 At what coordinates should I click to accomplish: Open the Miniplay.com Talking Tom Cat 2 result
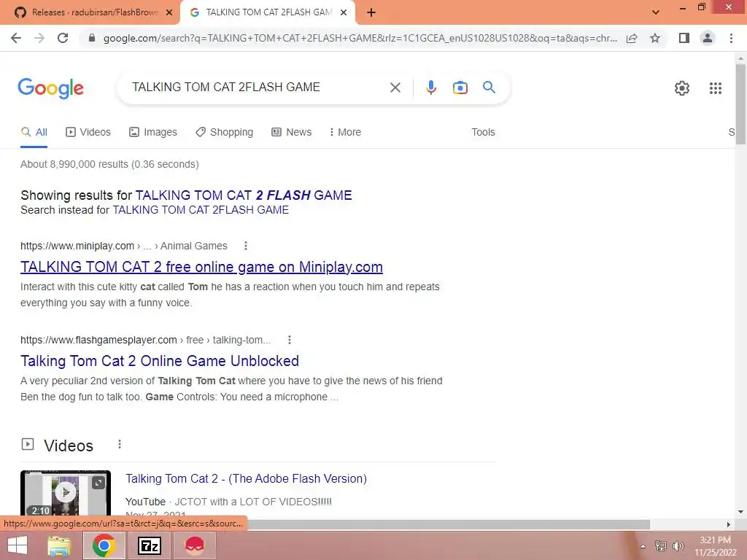coord(201,267)
